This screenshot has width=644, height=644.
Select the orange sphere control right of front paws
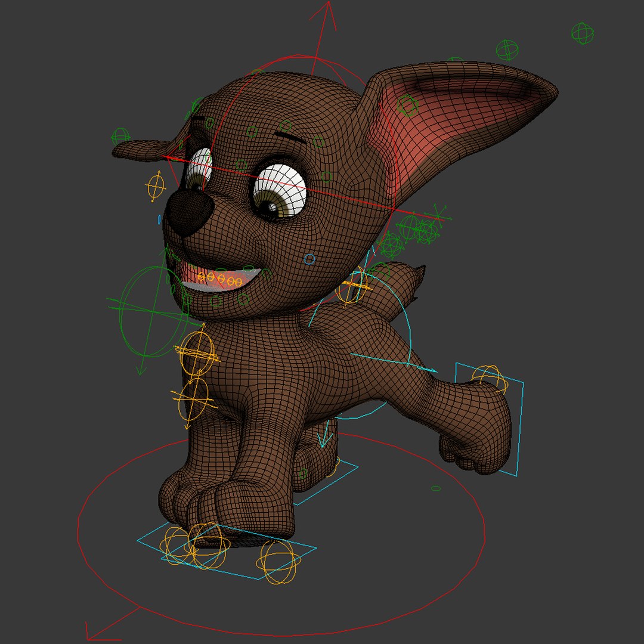(278, 562)
